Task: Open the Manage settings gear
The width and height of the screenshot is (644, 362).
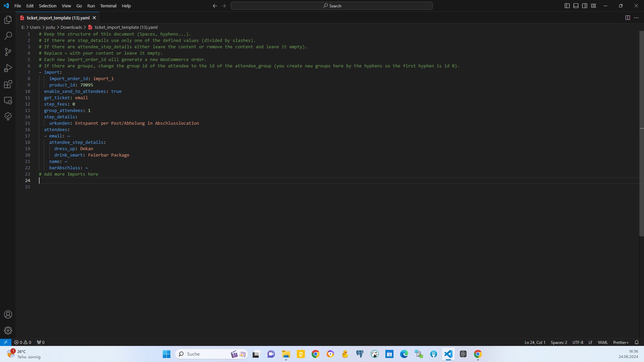Action: pos(8,330)
